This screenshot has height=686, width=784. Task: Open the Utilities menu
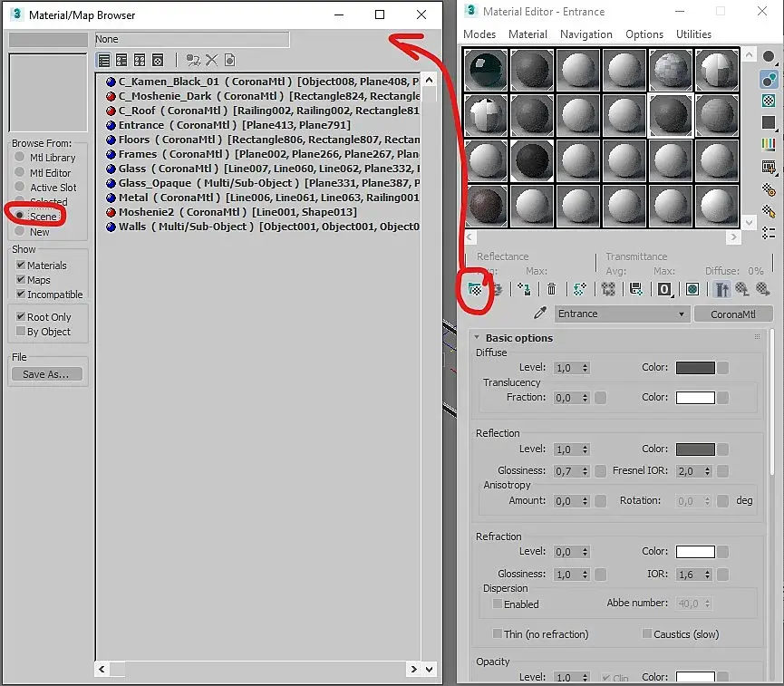(x=693, y=34)
